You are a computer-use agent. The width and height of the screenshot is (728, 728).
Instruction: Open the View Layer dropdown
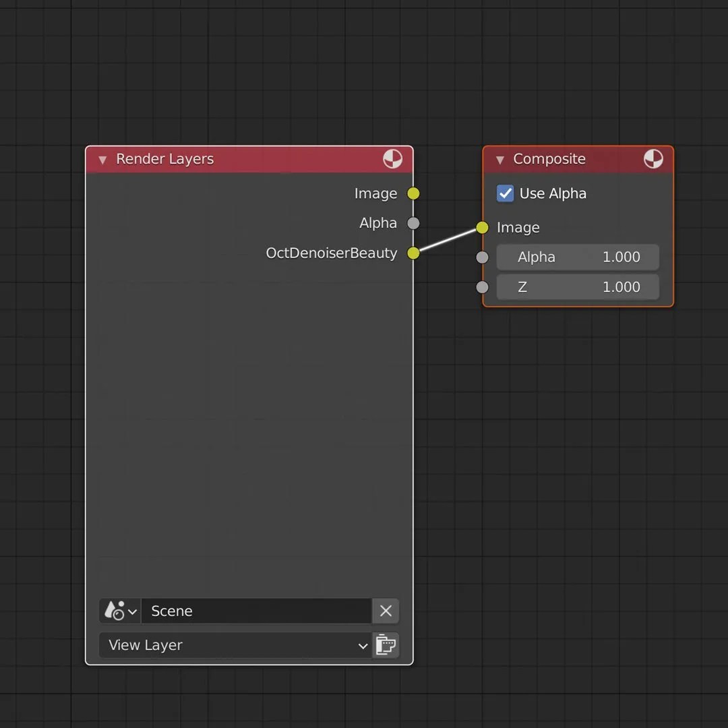coord(235,645)
